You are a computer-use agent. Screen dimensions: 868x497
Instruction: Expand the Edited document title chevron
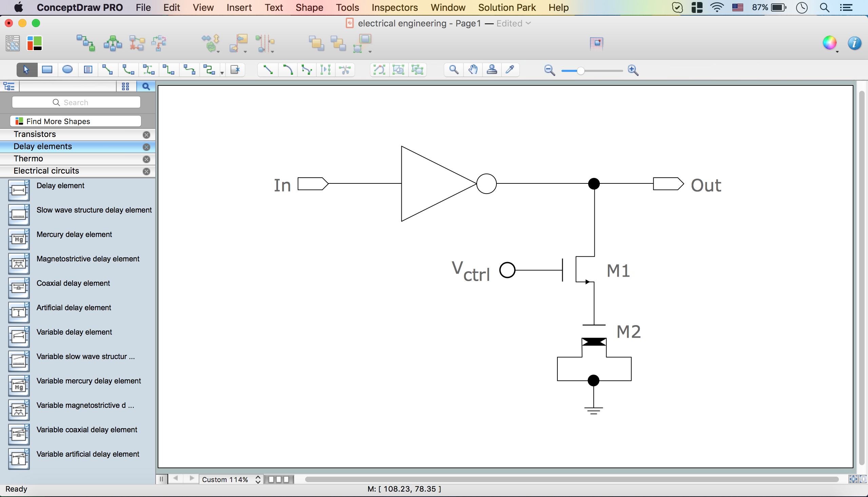click(x=528, y=23)
